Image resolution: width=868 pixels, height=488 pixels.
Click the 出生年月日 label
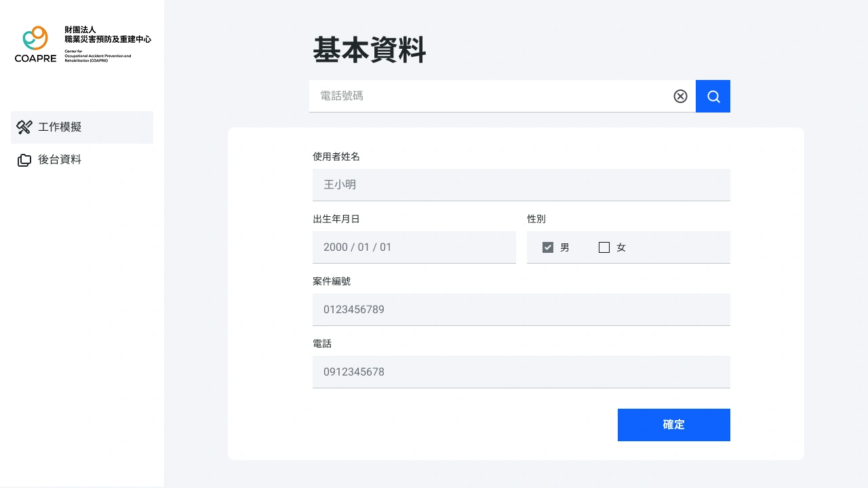(336, 219)
